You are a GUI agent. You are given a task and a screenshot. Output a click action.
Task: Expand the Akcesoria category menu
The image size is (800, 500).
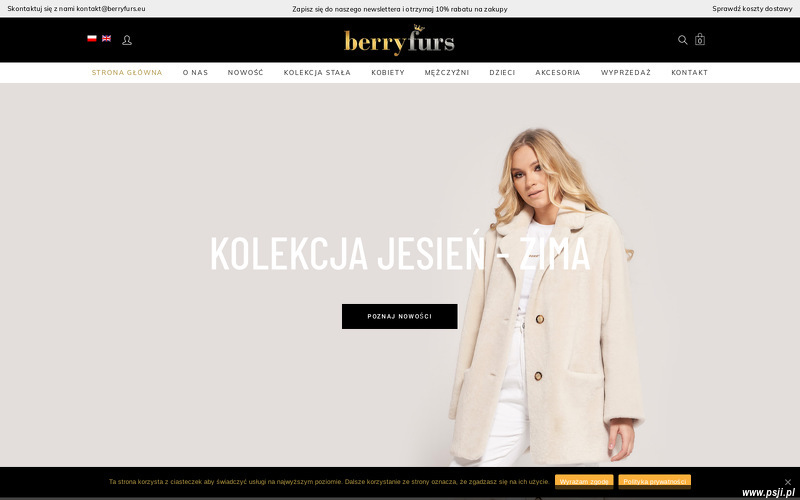(558, 72)
